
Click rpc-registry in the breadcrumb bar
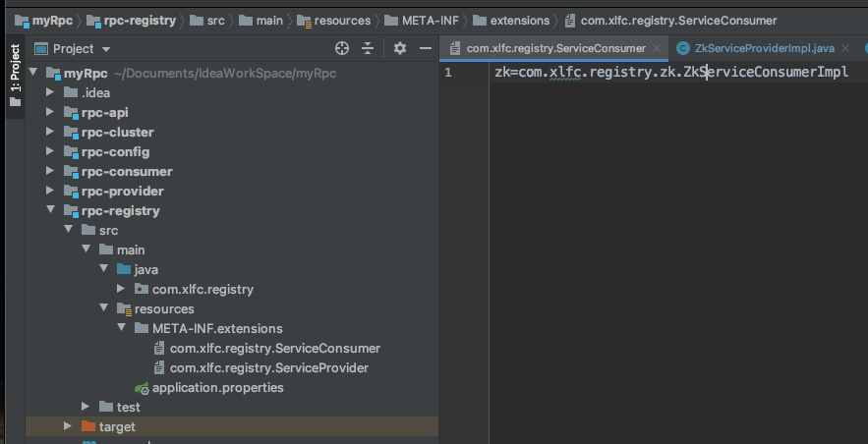tap(140, 21)
